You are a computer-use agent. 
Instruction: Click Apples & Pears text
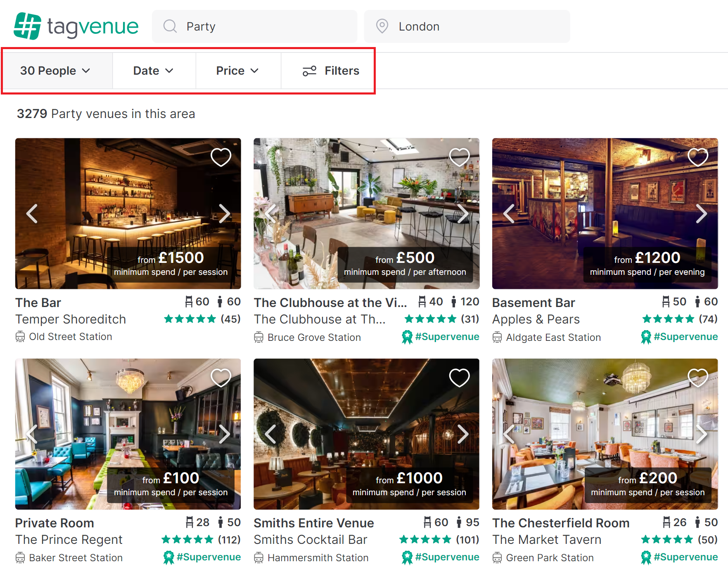pos(536,319)
